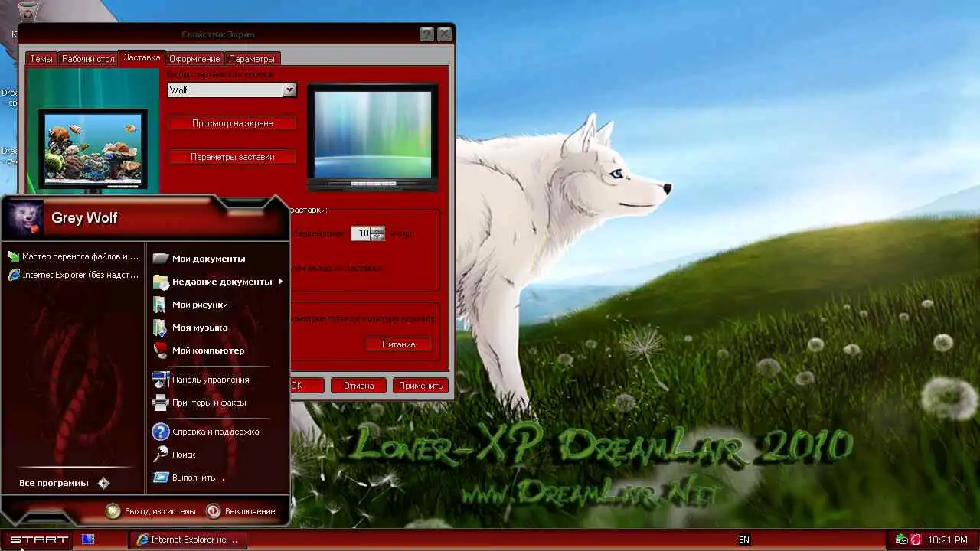This screenshot has width=980, height=551.
Task: Click the Применить button
Action: coord(420,386)
